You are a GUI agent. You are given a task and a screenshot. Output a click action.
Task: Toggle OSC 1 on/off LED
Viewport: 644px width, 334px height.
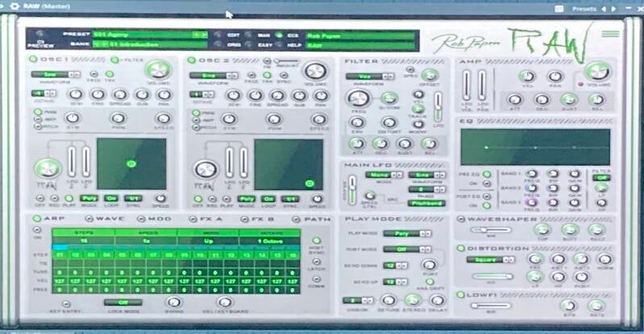33,60
